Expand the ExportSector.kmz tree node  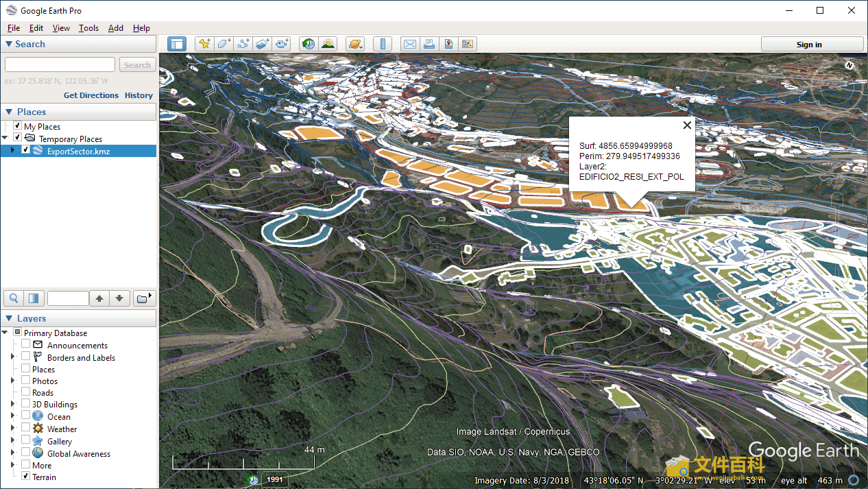point(13,151)
